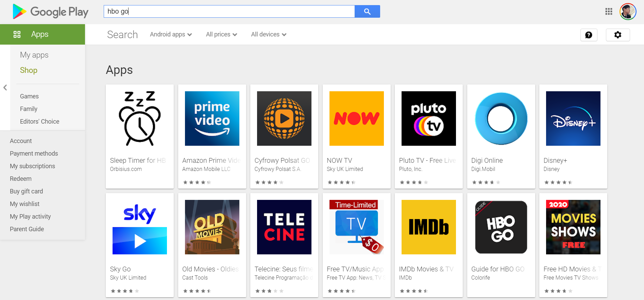Collapse the sidebar with the left arrow
644x300 pixels.
coord(5,88)
